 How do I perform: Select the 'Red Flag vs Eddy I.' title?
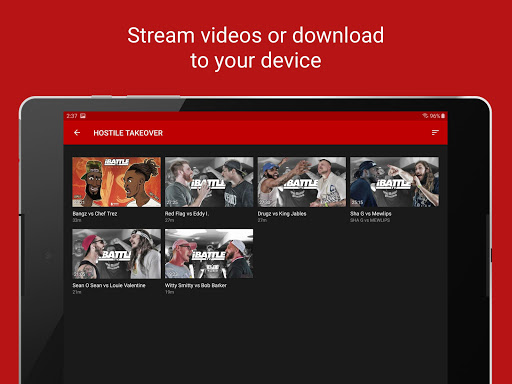(187, 214)
